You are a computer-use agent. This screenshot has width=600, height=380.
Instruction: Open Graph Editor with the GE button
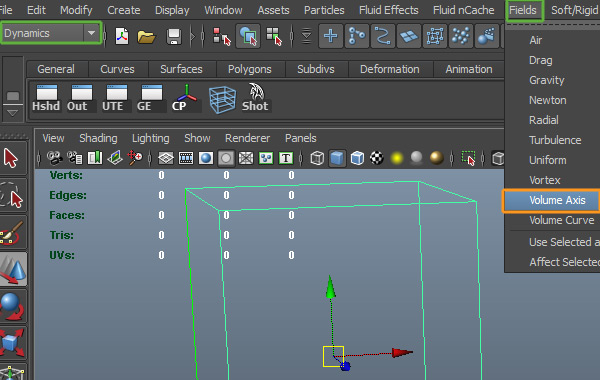(151, 98)
